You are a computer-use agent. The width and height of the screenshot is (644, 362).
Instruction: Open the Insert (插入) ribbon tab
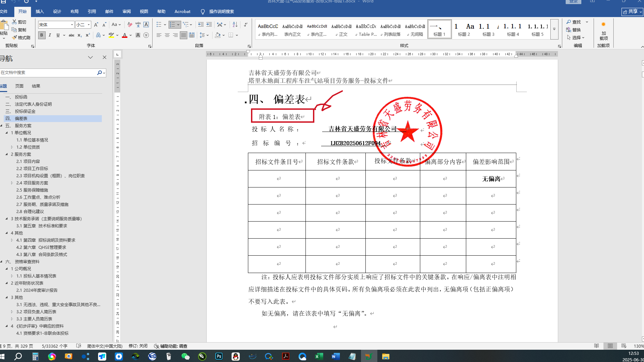[40, 12]
